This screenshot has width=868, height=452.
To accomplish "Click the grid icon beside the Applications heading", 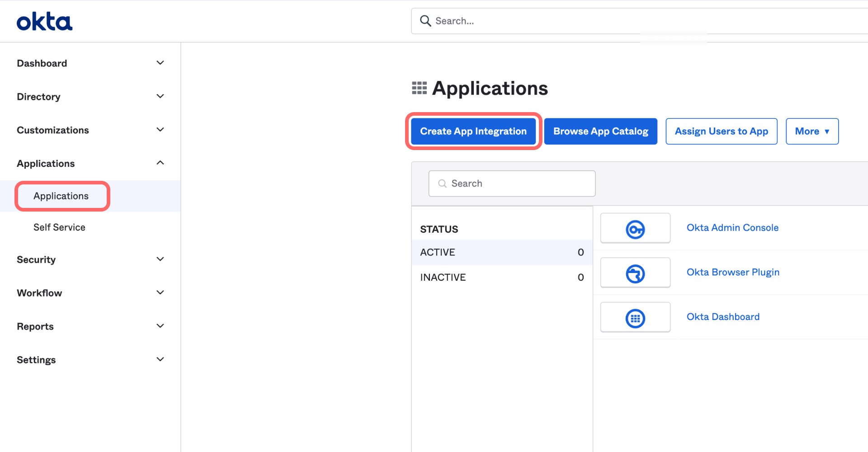I will pos(420,88).
